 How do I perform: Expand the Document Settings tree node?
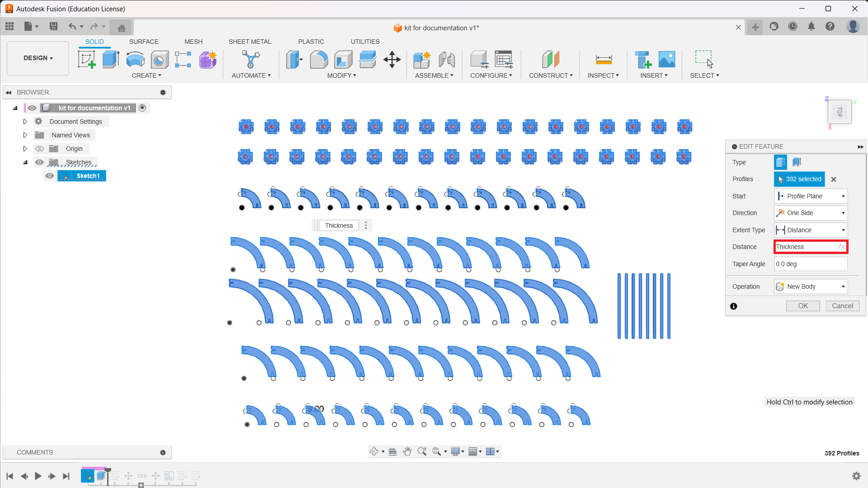click(25, 122)
